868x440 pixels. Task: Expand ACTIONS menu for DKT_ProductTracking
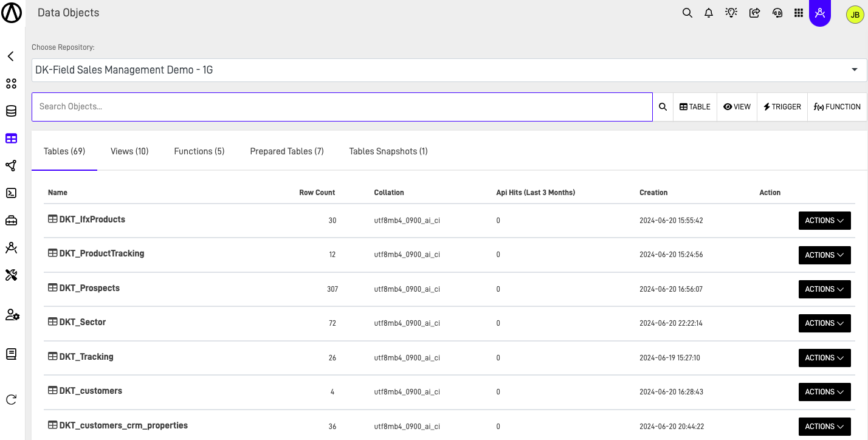(824, 255)
